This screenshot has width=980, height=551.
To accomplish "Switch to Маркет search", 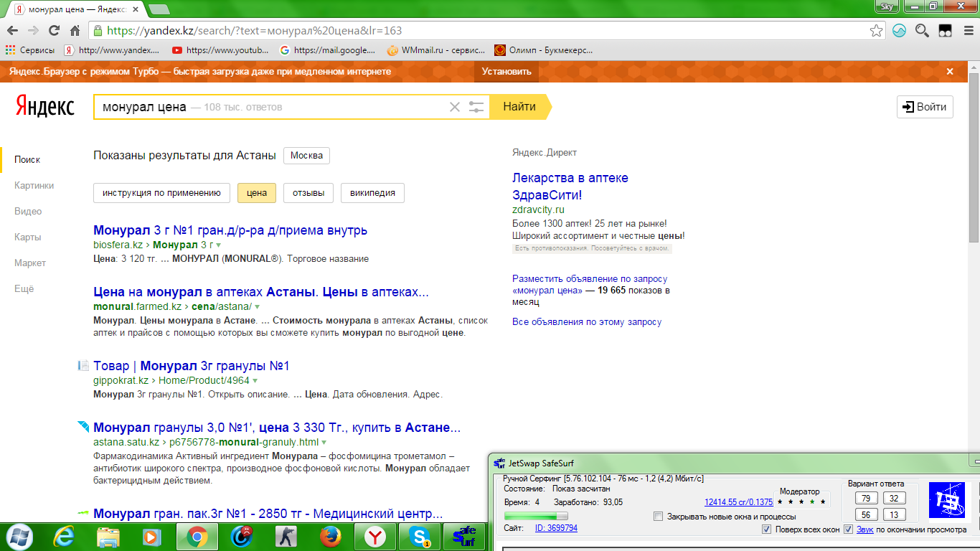I will (x=30, y=263).
